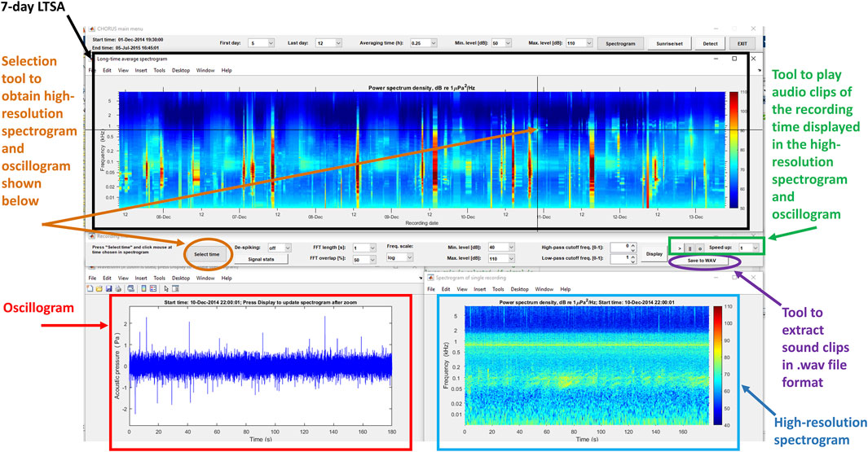Viewport: 868px width, 452px height.
Task: Decrease High-pass cutoff freq. stepper
Action: pyautogui.click(x=633, y=250)
